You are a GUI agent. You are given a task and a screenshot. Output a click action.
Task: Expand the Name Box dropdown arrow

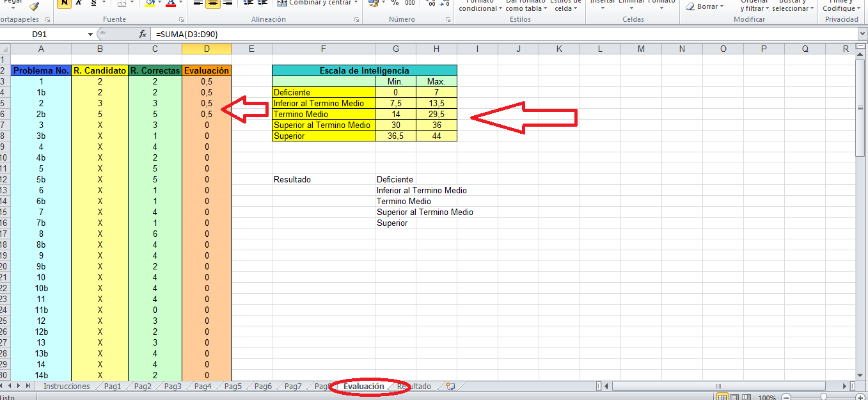90,34
